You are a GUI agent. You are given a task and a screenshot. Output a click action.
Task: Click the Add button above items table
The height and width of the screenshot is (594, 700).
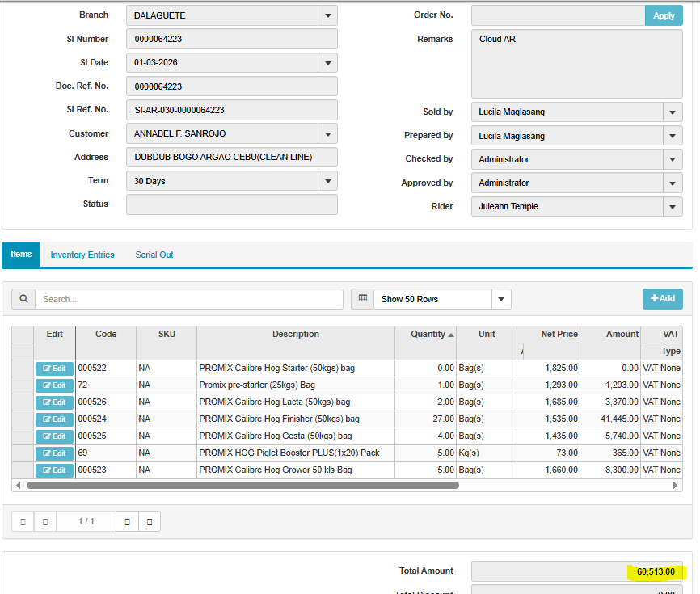[x=662, y=299]
